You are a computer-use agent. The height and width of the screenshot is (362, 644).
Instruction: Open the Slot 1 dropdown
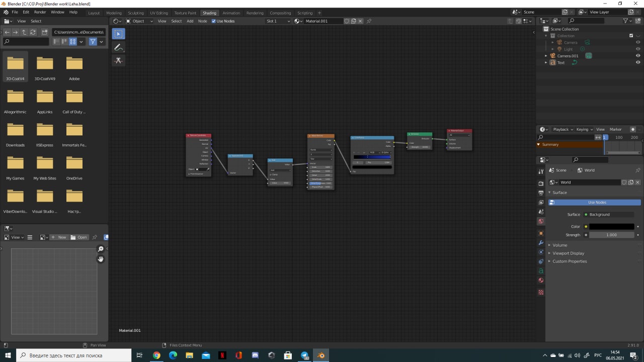pyautogui.click(x=278, y=21)
